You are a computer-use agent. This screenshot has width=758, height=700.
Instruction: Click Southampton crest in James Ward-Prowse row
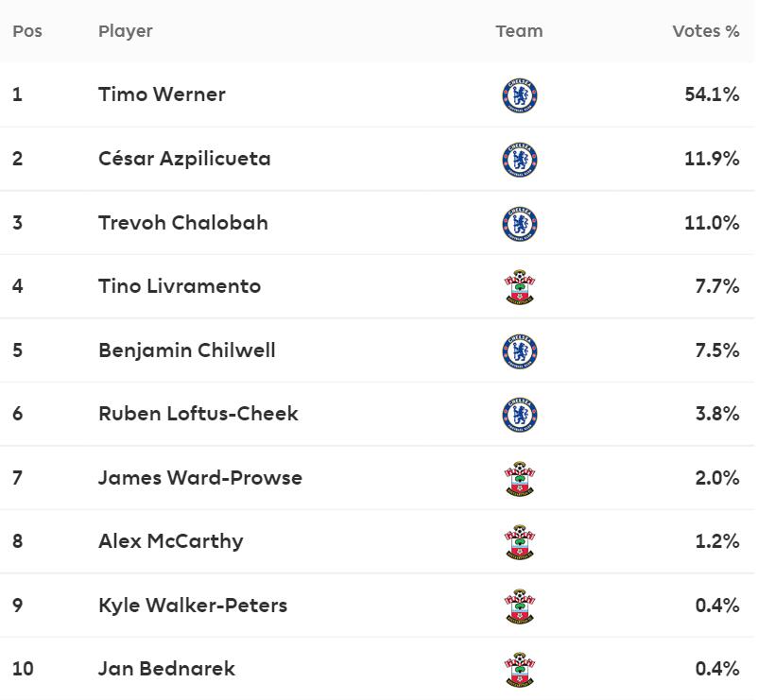(x=520, y=479)
